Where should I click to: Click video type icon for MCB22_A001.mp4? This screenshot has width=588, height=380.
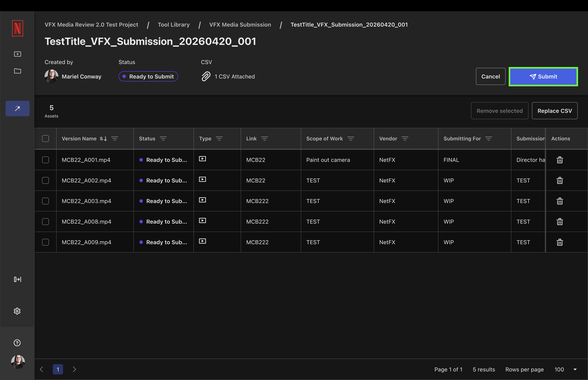[203, 159]
